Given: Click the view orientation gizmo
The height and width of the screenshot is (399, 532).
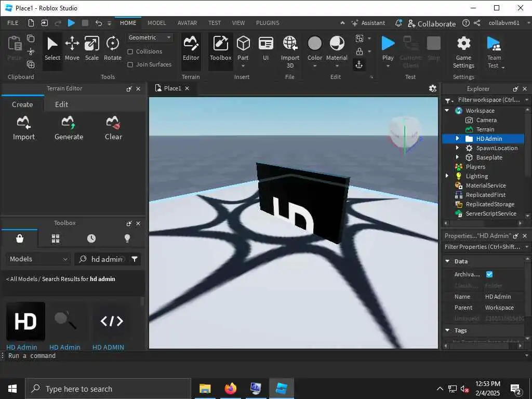Looking at the screenshot, I should click(x=405, y=134).
